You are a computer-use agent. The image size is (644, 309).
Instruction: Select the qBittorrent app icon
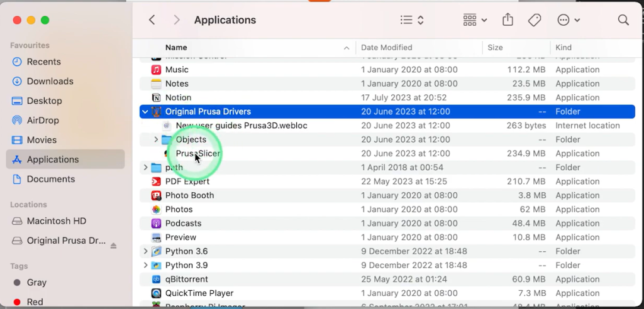point(157,279)
